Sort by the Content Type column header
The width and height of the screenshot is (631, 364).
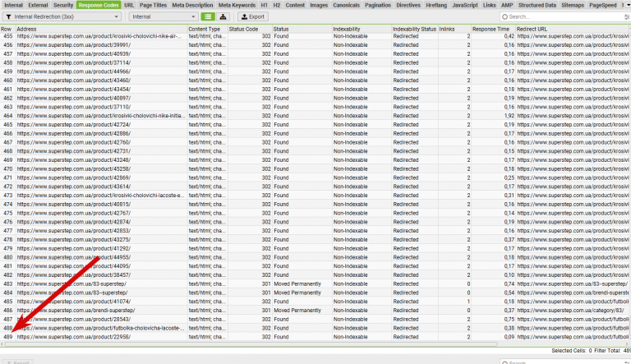[x=208, y=29]
